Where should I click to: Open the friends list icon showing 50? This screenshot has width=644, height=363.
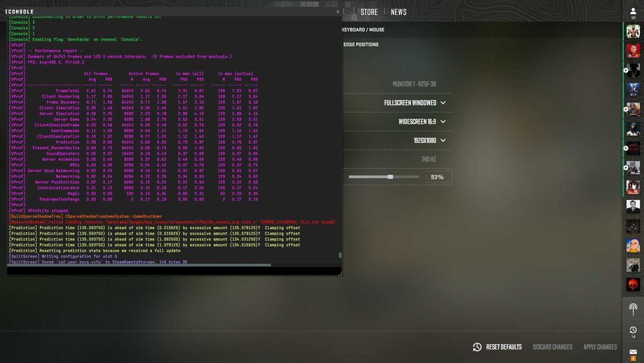(x=633, y=13)
